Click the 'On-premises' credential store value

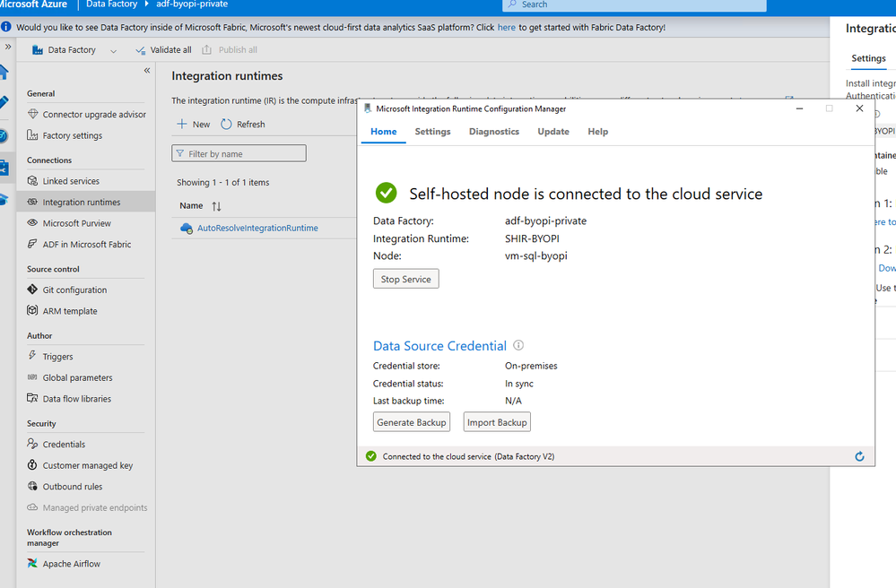pos(531,366)
